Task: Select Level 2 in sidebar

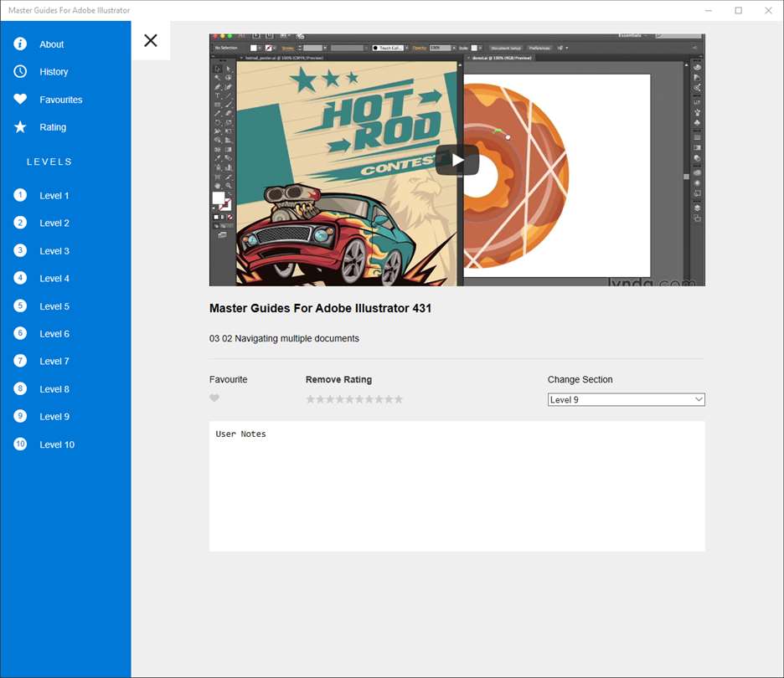Action: click(65, 223)
